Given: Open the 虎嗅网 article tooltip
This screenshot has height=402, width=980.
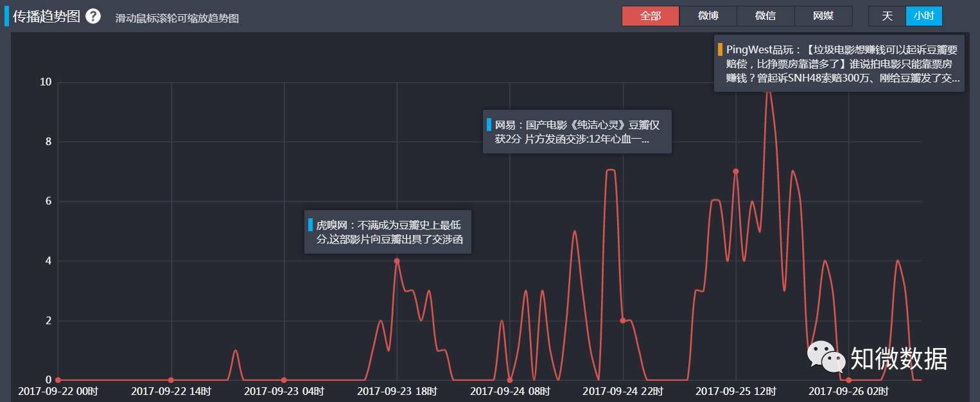Looking at the screenshot, I should [x=388, y=232].
